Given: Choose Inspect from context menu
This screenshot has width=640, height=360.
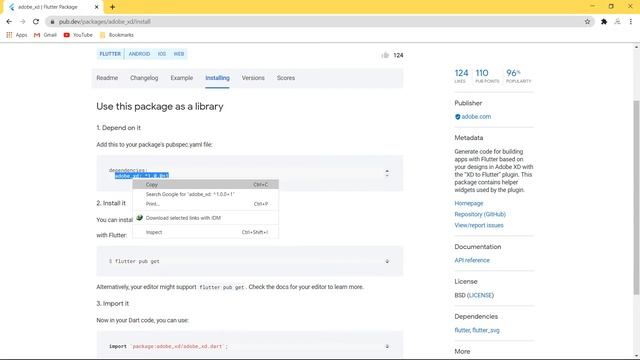Looking at the screenshot, I should tap(206, 232).
